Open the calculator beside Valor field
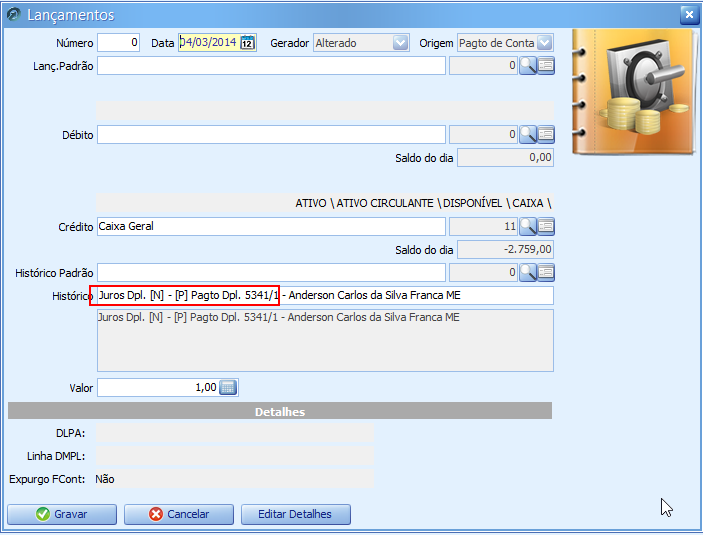This screenshot has height=535, width=703. (228, 387)
